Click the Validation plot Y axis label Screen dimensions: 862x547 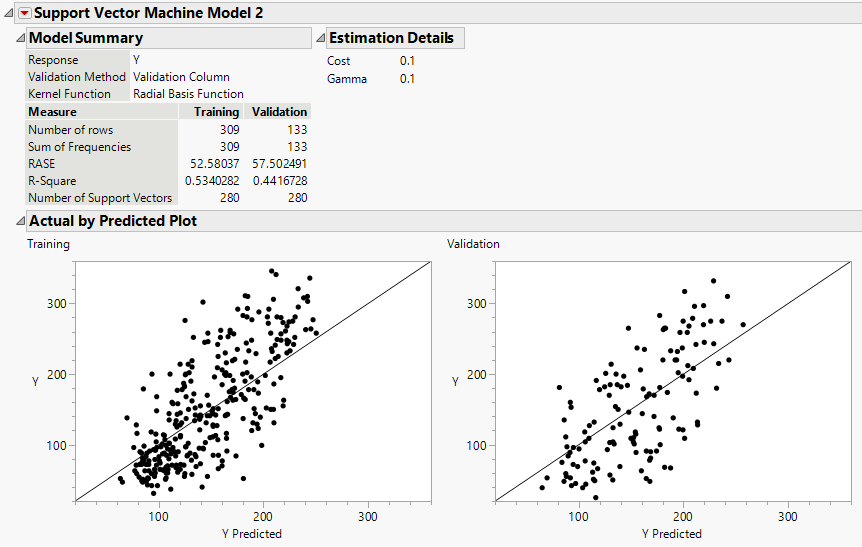point(456,380)
